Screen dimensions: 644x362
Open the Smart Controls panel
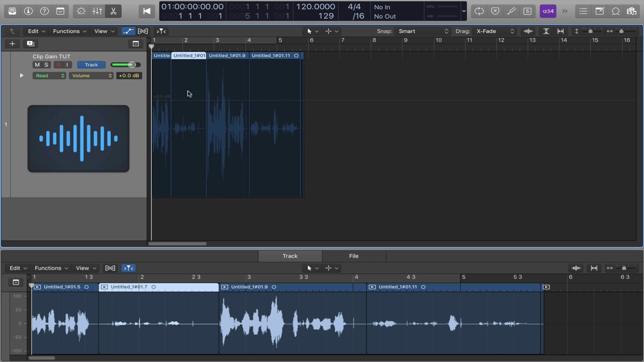[81, 11]
